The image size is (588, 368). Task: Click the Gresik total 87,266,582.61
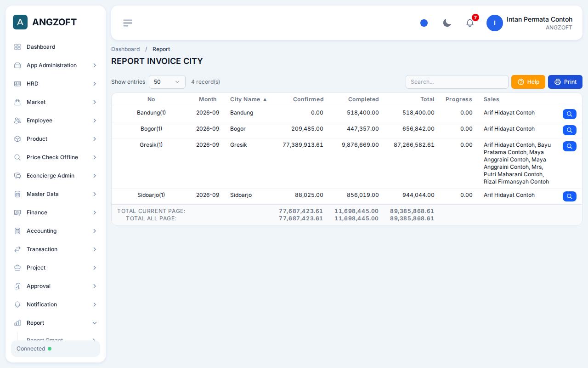(x=414, y=145)
